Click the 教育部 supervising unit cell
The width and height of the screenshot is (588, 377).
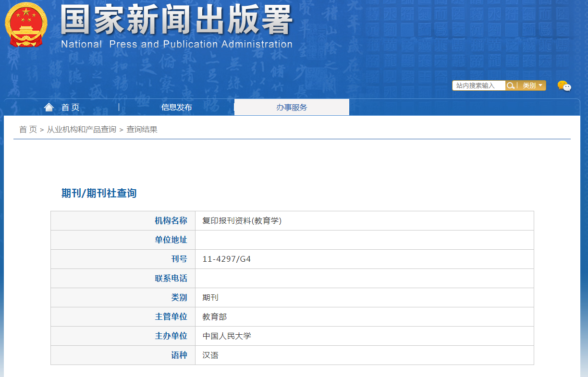click(x=214, y=317)
